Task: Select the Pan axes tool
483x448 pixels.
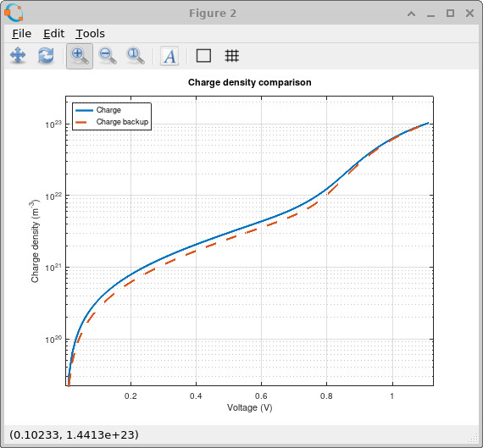Action: [x=18, y=56]
